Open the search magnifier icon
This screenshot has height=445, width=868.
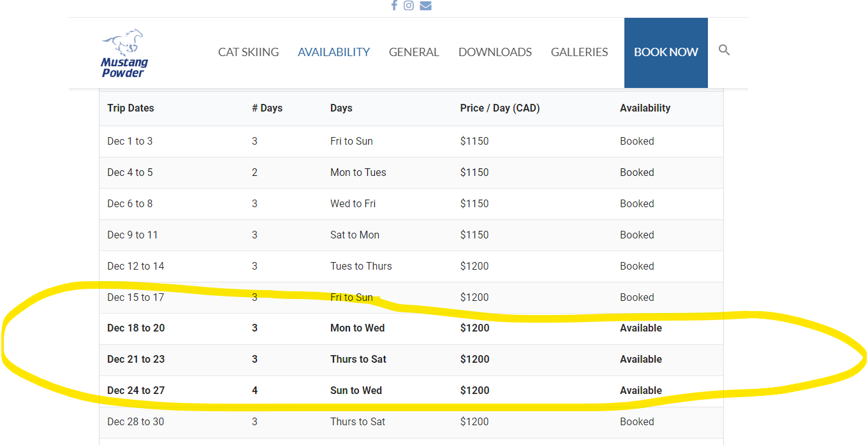724,50
